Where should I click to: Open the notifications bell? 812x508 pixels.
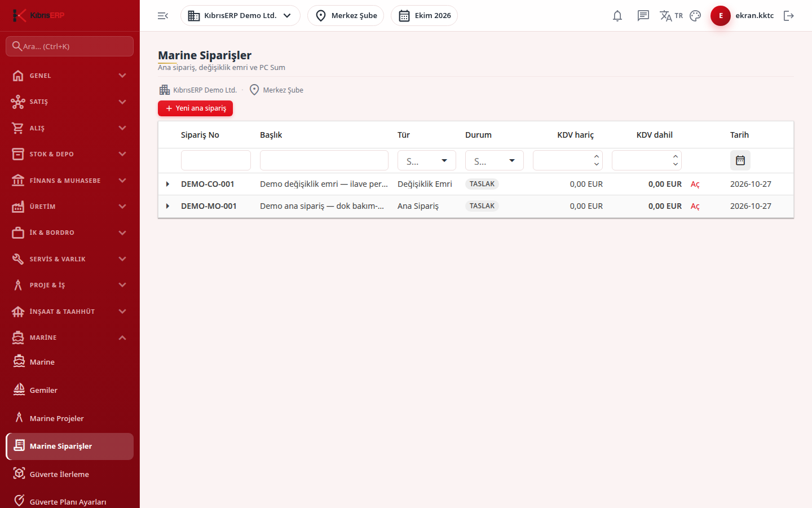click(617, 16)
